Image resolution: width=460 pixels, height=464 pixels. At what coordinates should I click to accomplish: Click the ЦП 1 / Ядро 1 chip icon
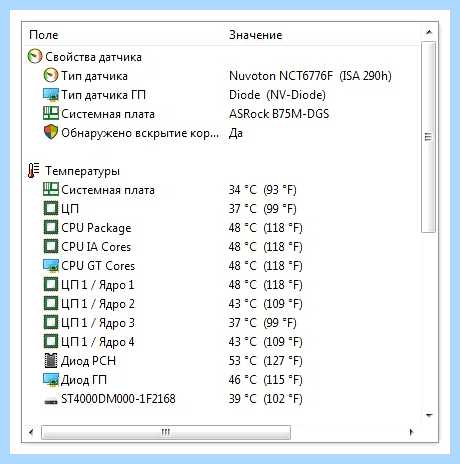(51, 285)
